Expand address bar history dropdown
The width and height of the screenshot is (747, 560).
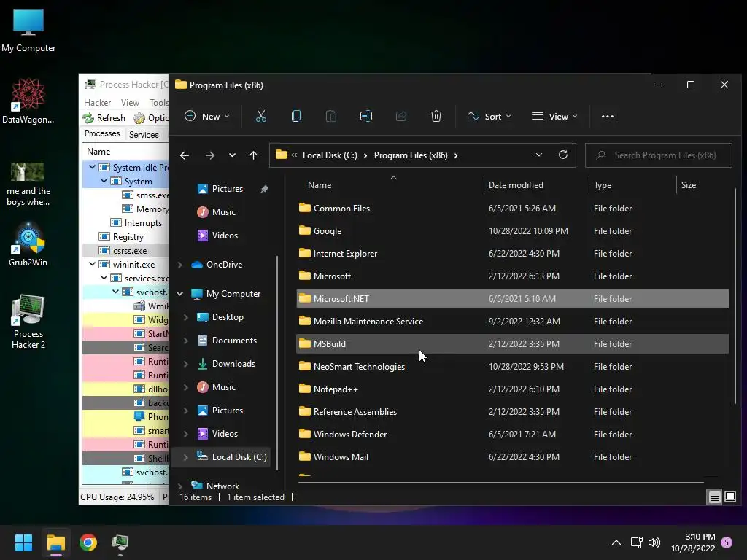539,155
